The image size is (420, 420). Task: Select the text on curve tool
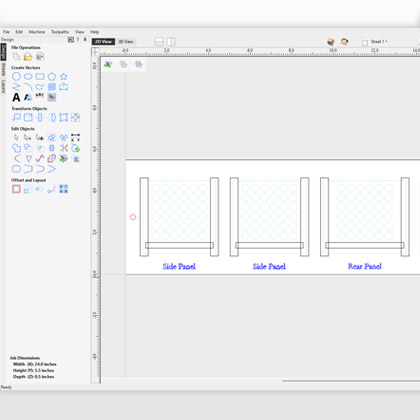(40, 96)
